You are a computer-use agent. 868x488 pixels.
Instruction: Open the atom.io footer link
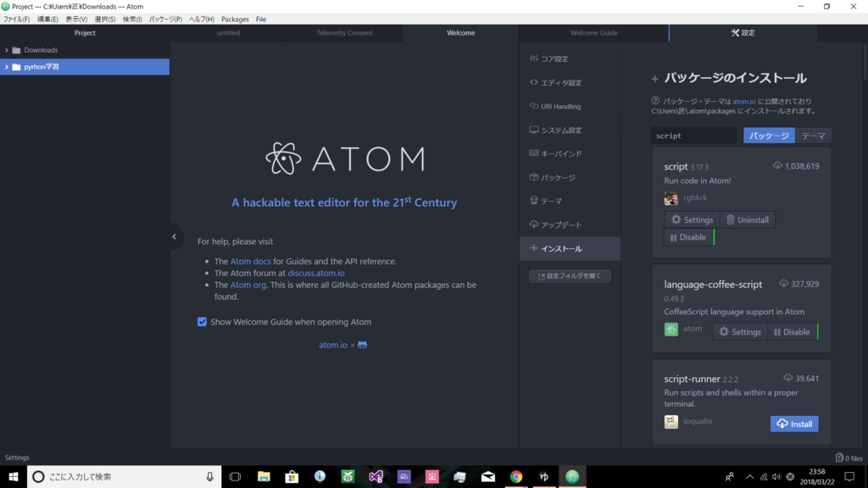333,345
